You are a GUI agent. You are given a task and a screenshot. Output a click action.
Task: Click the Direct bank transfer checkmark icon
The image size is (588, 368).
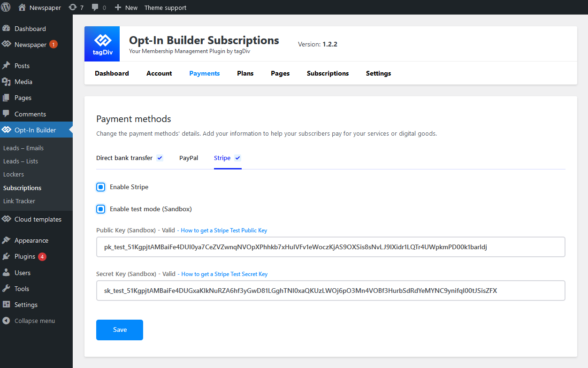pyautogui.click(x=160, y=158)
